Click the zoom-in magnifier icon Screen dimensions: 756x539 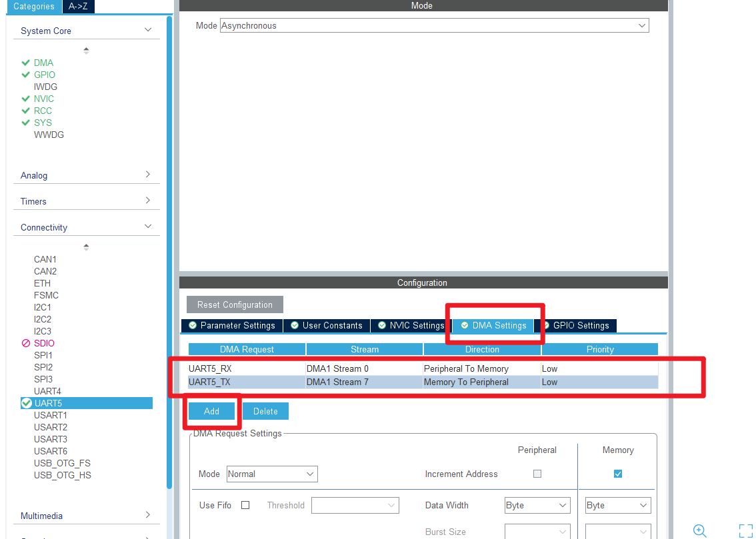699,531
